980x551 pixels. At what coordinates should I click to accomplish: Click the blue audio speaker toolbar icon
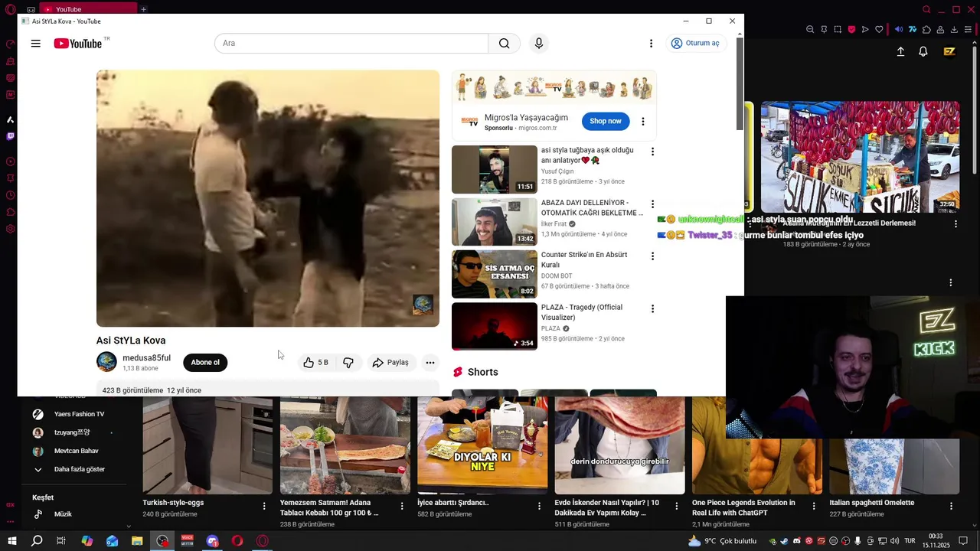click(x=899, y=30)
